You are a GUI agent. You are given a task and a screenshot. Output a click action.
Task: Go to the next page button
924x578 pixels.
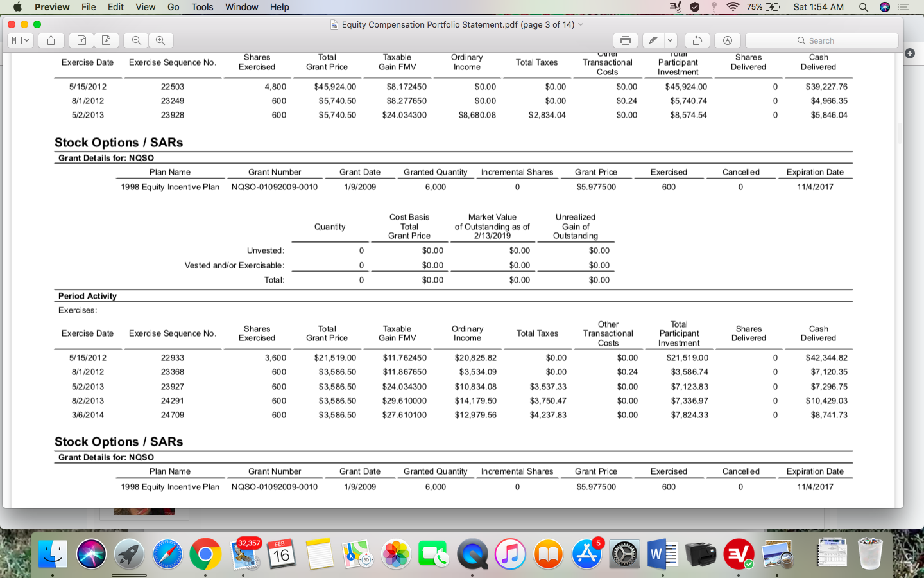click(x=106, y=40)
